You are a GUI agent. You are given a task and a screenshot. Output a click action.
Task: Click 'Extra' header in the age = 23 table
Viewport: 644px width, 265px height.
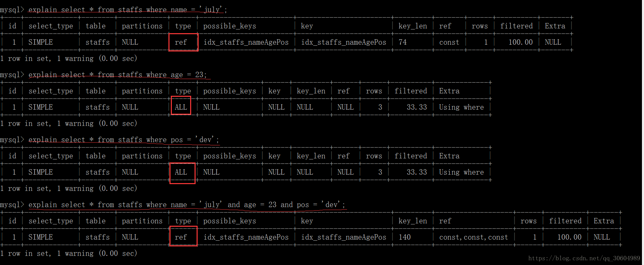click(x=449, y=91)
